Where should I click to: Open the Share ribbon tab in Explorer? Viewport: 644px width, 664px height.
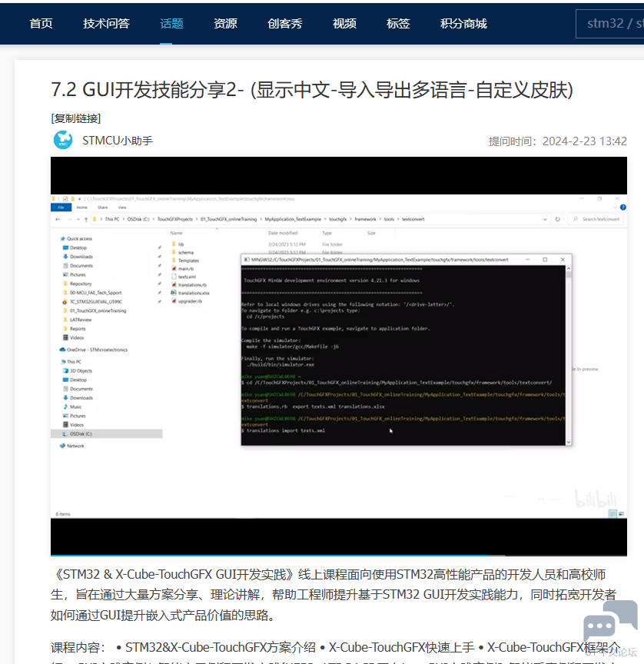(x=102, y=207)
